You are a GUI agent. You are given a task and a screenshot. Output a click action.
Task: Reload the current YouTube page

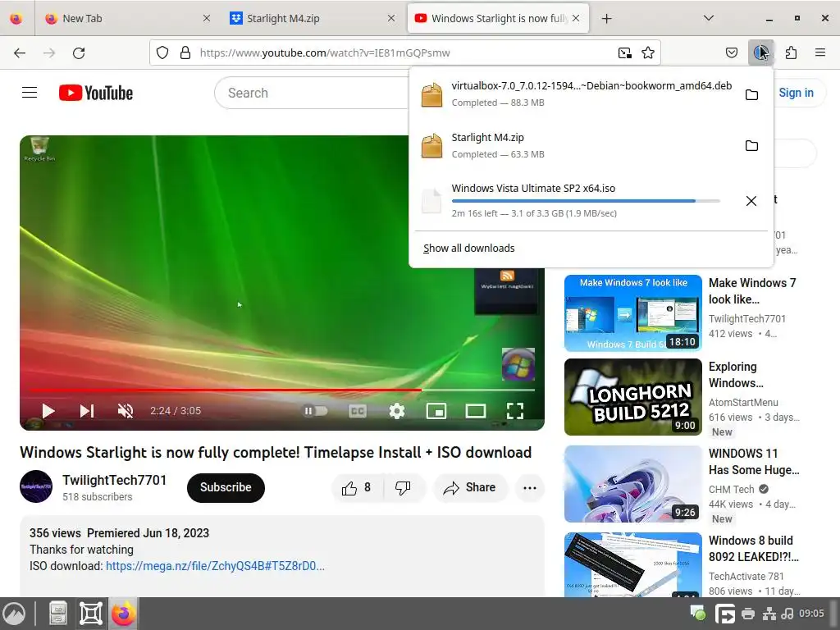click(79, 52)
